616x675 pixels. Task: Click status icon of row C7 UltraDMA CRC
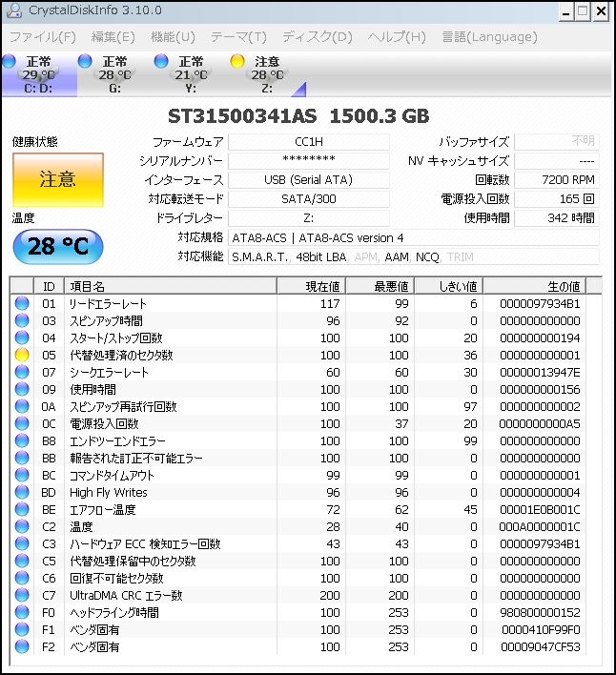22,595
